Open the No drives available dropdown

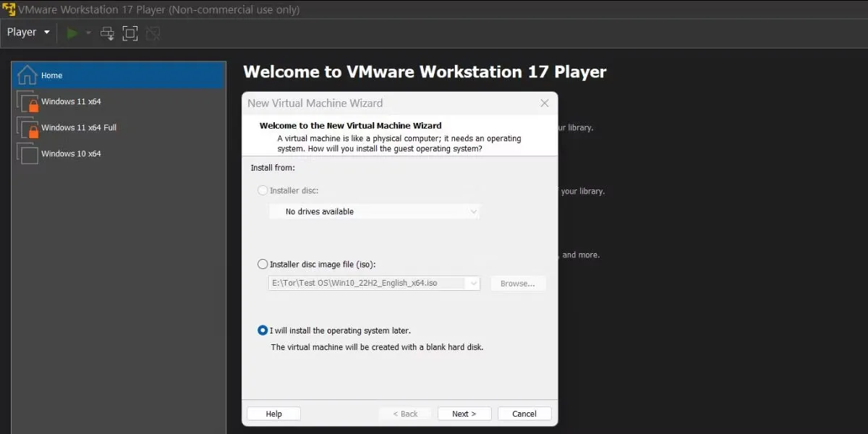[474, 211]
